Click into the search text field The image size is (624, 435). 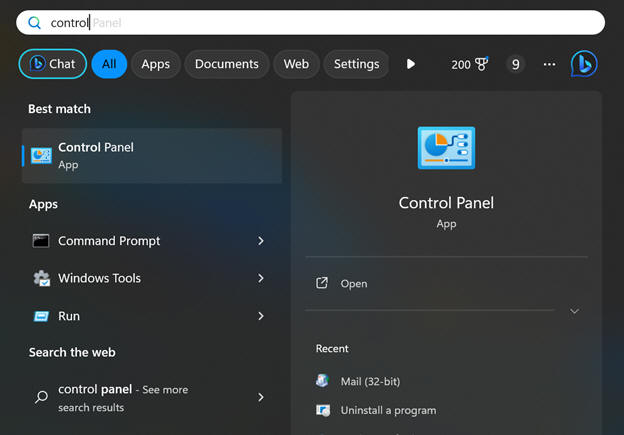coord(310,23)
